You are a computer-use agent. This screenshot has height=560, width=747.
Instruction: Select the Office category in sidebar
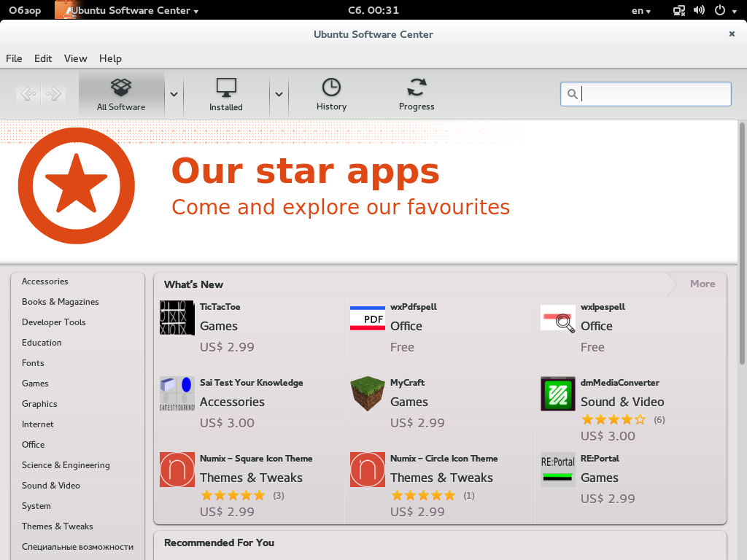(x=33, y=445)
